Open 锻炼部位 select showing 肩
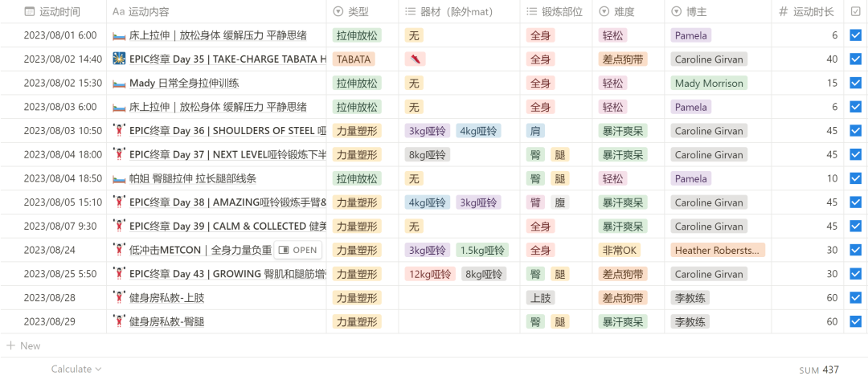Image resolution: width=868 pixels, height=384 pixels. click(535, 131)
